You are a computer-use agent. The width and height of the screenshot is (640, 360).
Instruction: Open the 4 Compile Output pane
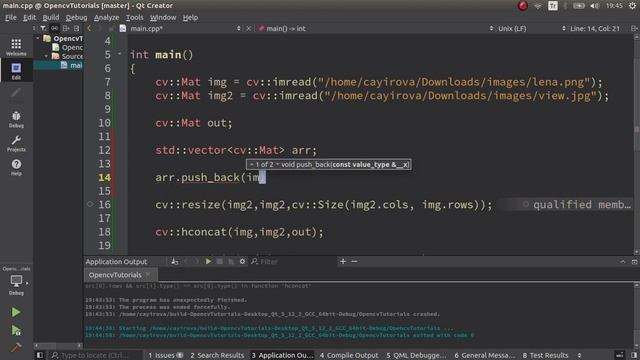(349, 355)
